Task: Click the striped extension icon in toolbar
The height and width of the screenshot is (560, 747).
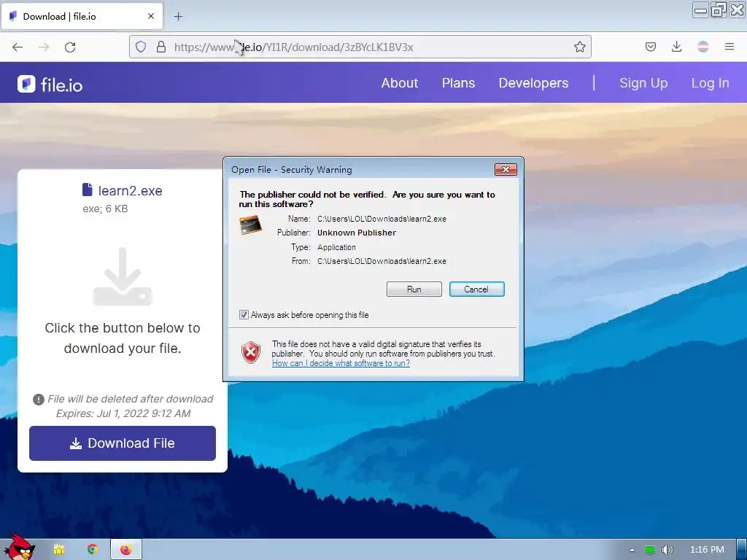Action: pos(703,47)
